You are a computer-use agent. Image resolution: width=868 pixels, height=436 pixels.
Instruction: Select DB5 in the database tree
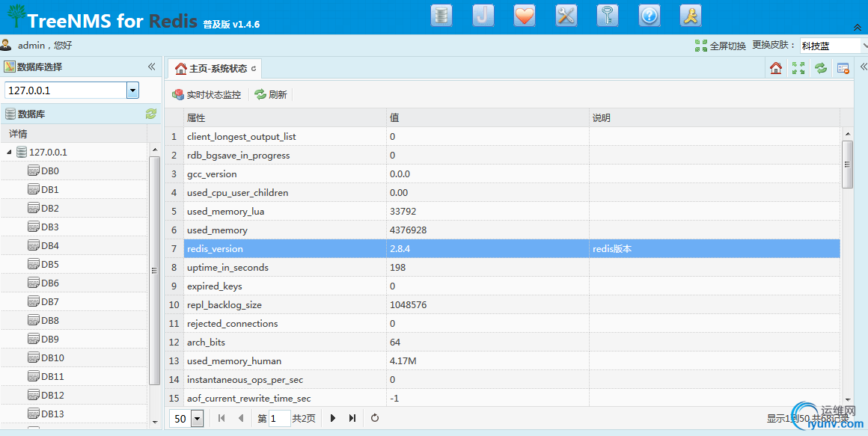click(50, 265)
